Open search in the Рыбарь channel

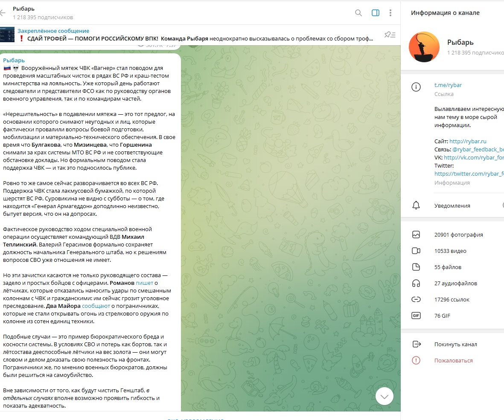(358, 13)
